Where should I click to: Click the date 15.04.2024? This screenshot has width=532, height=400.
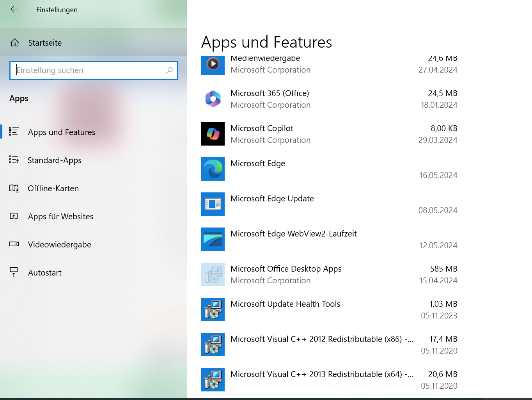[x=438, y=281]
